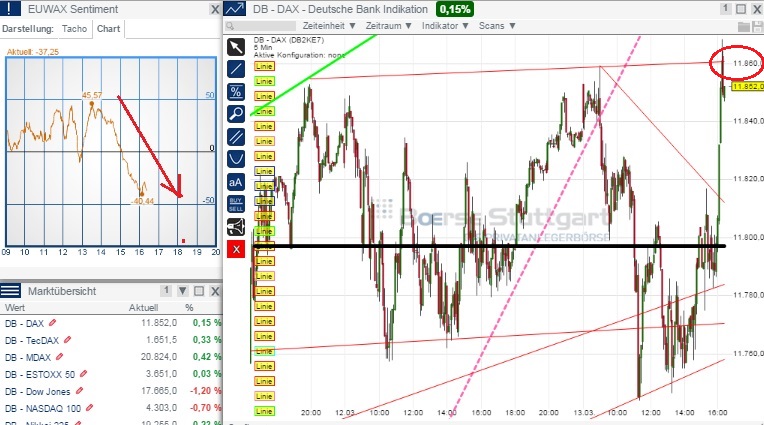Select the aA text annotation tool

tap(236, 182)
